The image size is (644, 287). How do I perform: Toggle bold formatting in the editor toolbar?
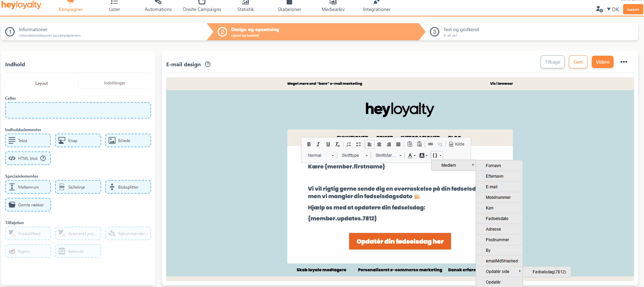point(309,144)
